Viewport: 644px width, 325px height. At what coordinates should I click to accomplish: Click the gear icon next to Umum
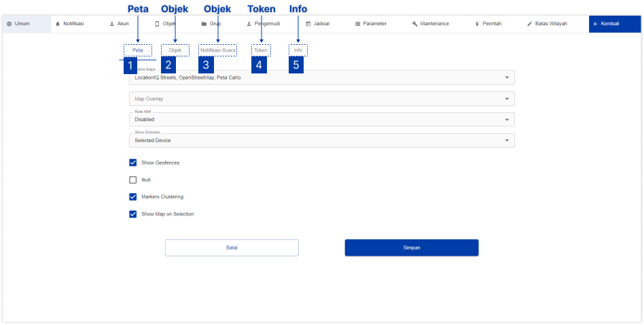point(10,24)
